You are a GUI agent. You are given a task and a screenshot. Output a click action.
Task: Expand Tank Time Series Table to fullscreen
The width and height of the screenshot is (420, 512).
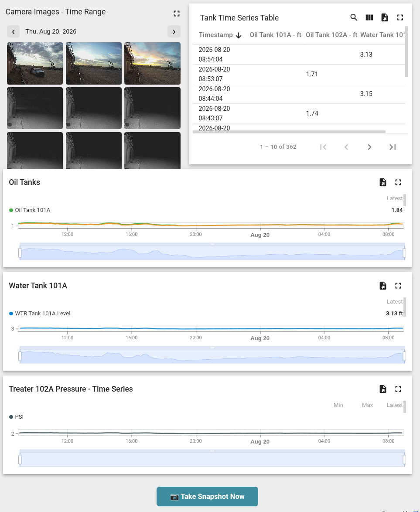(400, 17)
